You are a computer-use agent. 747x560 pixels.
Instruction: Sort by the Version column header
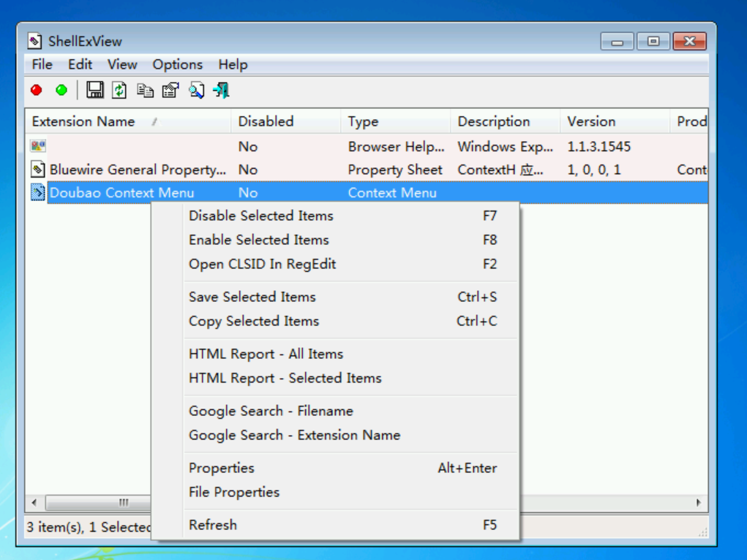pos(615,121)
